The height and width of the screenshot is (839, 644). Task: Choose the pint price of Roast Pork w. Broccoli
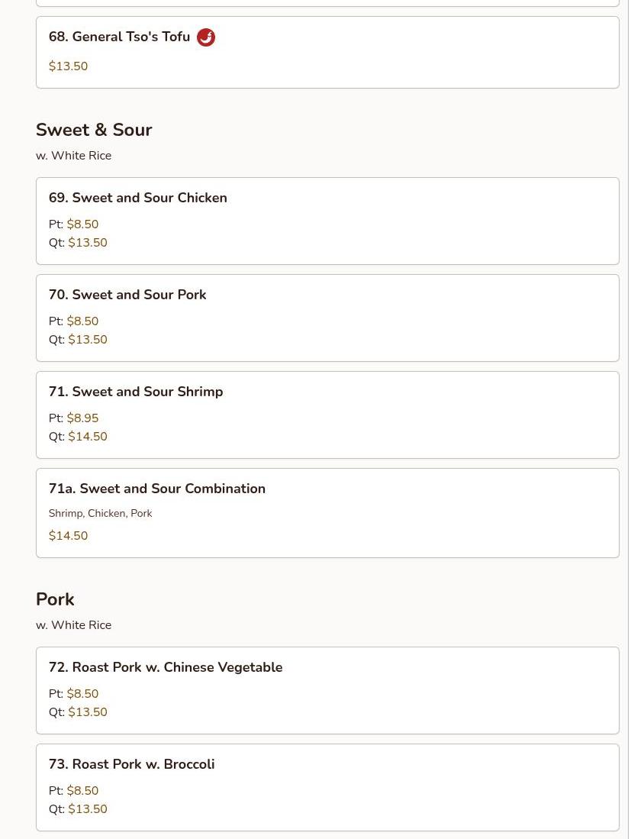point(82,791)
